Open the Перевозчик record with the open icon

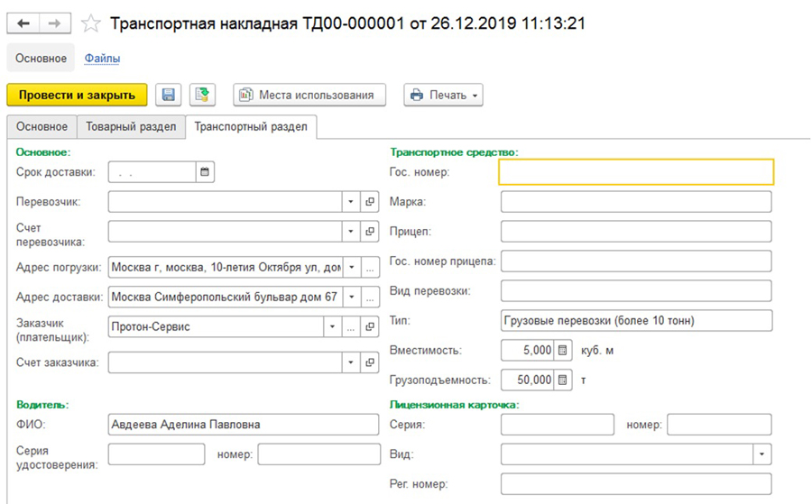coord(370,202)
